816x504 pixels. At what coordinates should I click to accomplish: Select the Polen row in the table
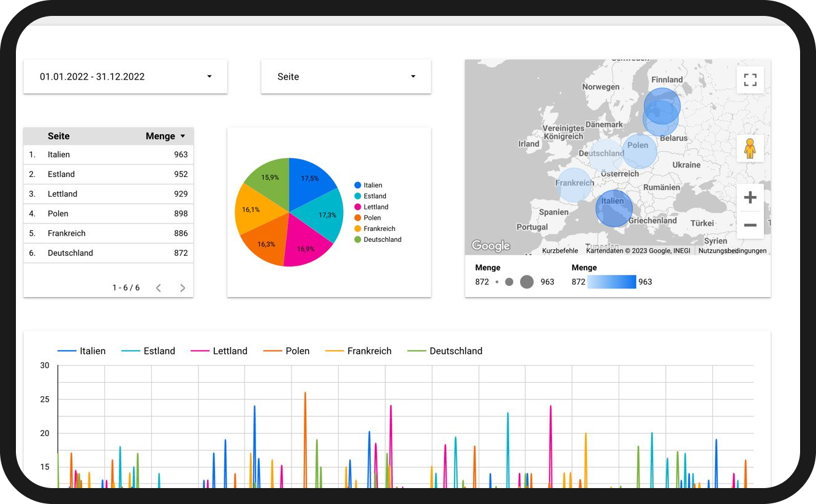click(108, 214)
